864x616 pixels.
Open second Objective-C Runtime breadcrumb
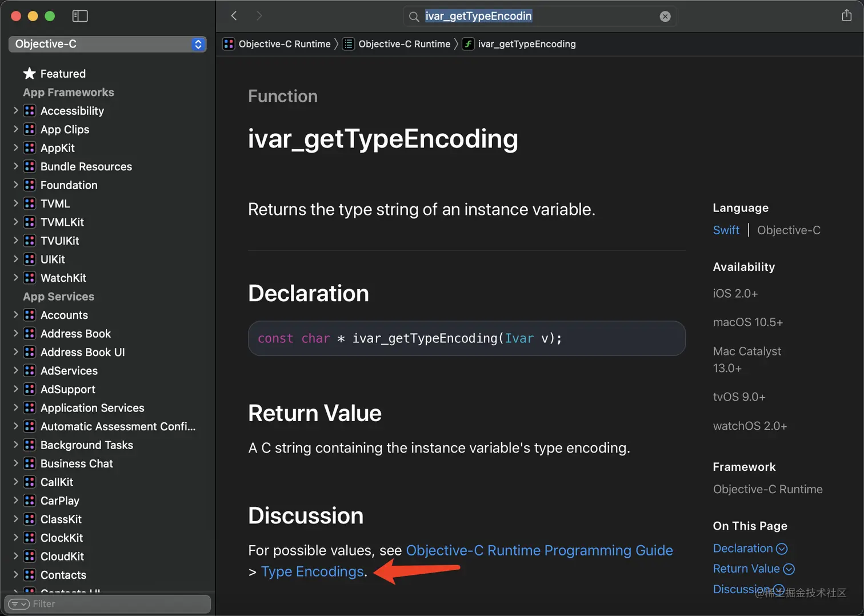pos(405,44)
